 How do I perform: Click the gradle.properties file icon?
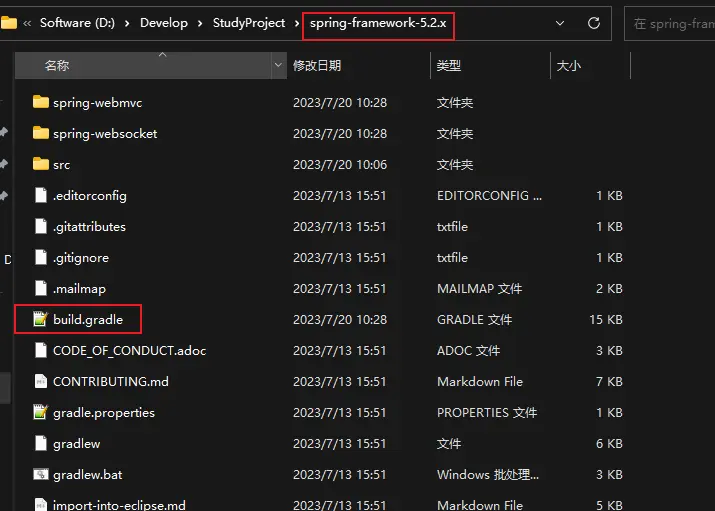(41, 412)
